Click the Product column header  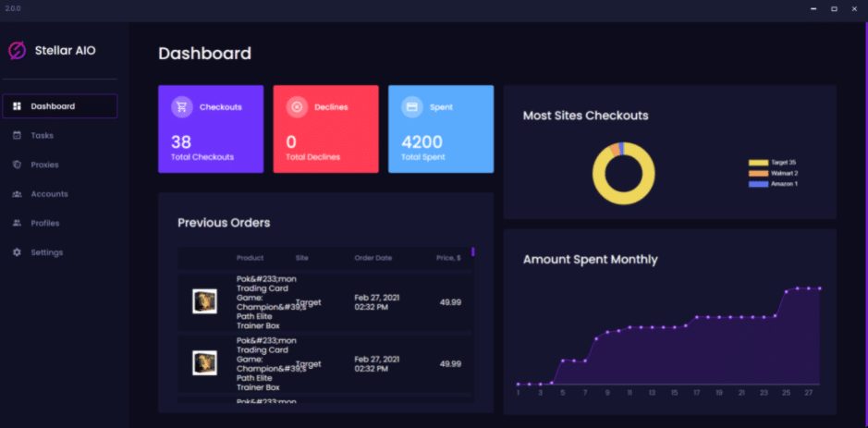(x=251, y=258)
